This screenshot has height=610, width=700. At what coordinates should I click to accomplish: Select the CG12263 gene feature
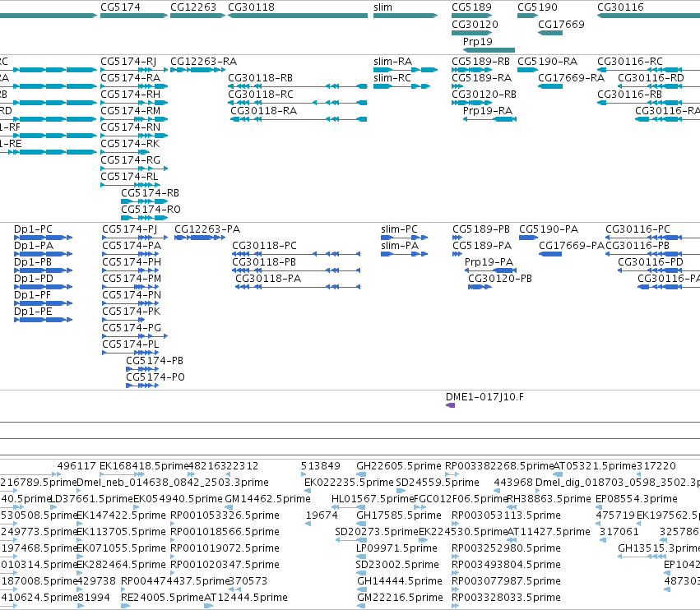tap(197, 16)
